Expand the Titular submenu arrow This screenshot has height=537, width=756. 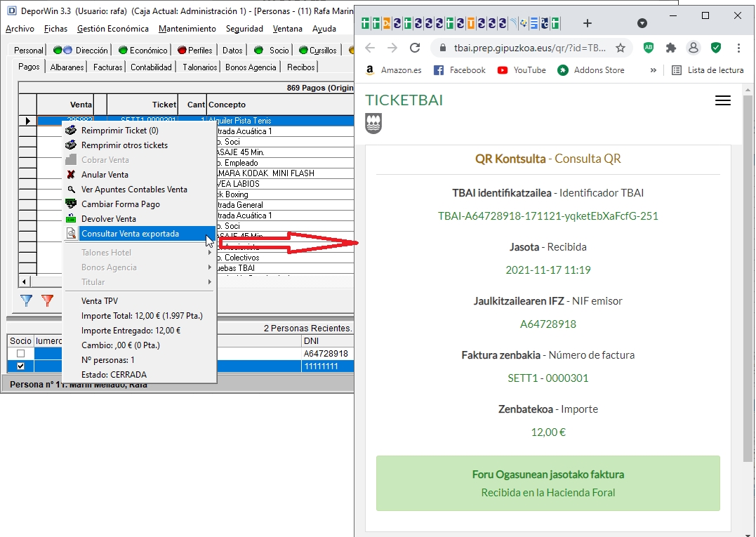pyautogui.click(x=210, y=282)
